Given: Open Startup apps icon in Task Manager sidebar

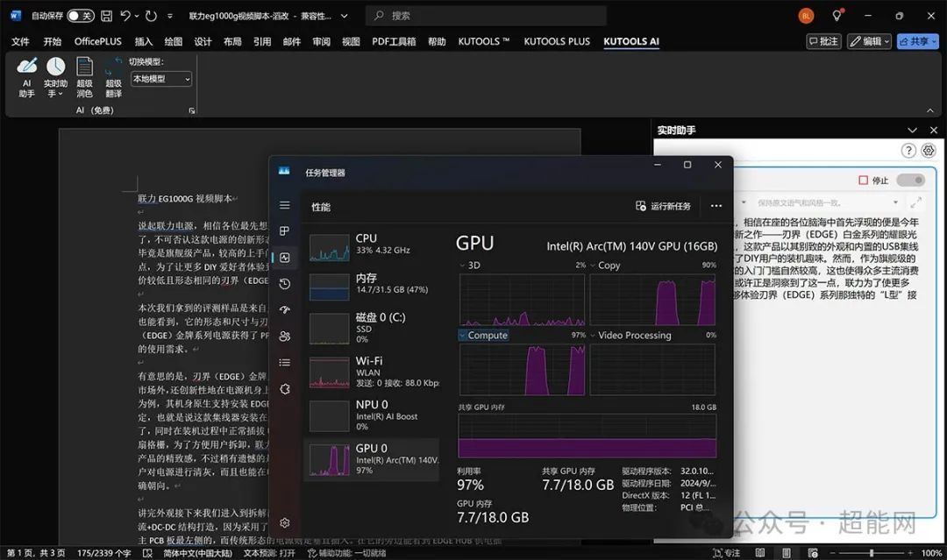Looking at the screenshot, I should pos(284,309).
